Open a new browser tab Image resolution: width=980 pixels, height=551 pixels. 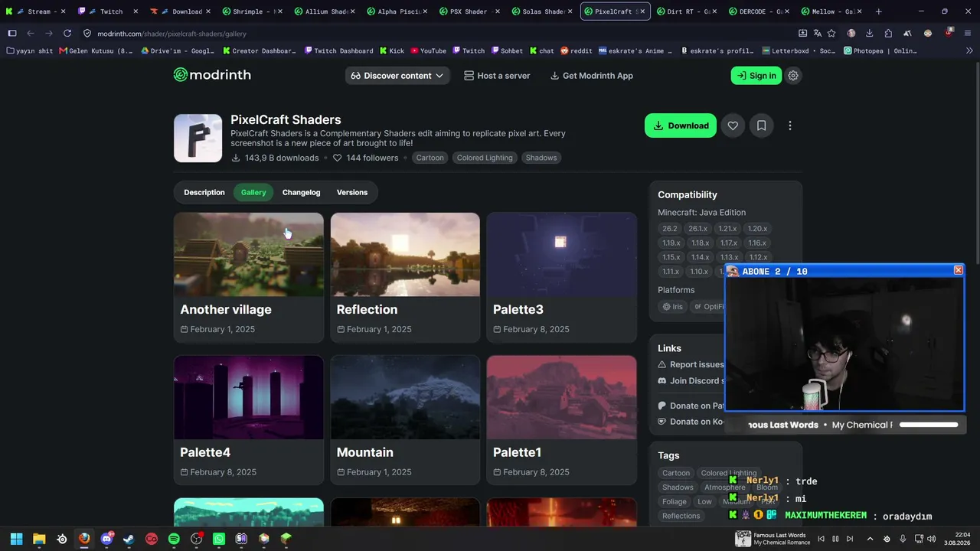pos(878,11)
